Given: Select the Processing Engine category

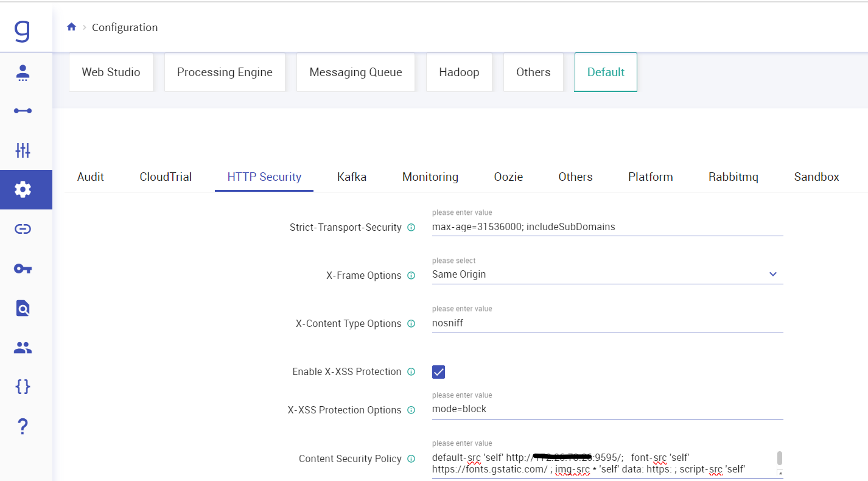Looking at the screenshot, I should 225,72.
